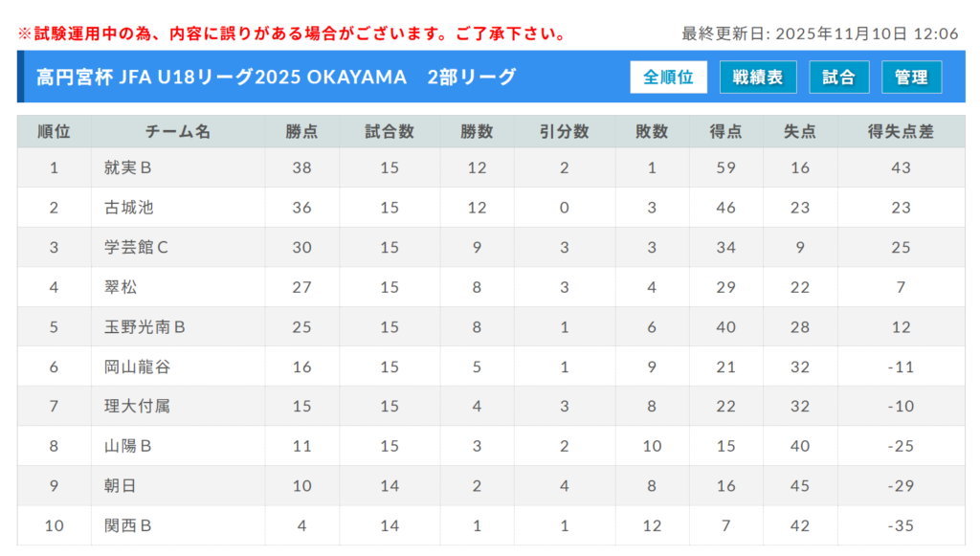Screen dimensions: 980x556
Task: Click the チーム名 column header
Action: [178, 132]
